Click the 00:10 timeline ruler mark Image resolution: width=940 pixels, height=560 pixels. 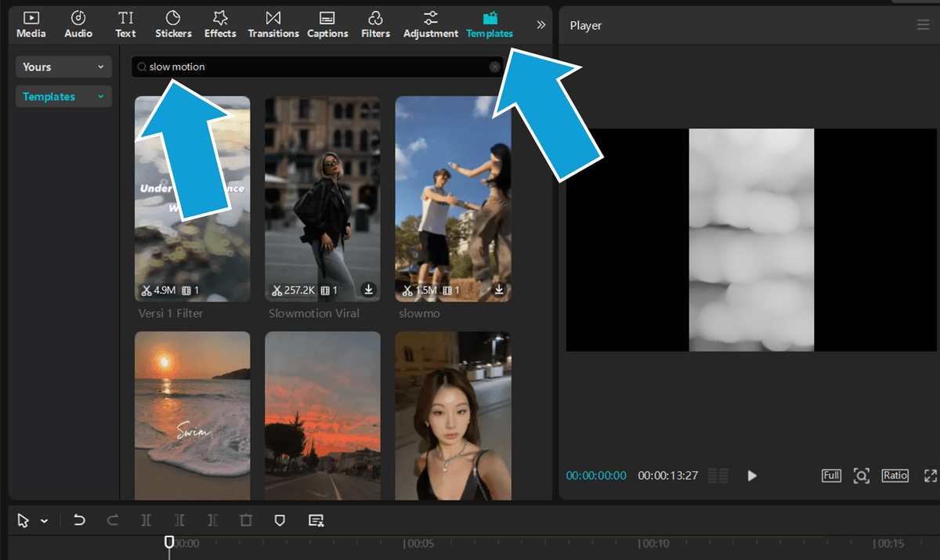pyautogui.click(x=655, y=544)
